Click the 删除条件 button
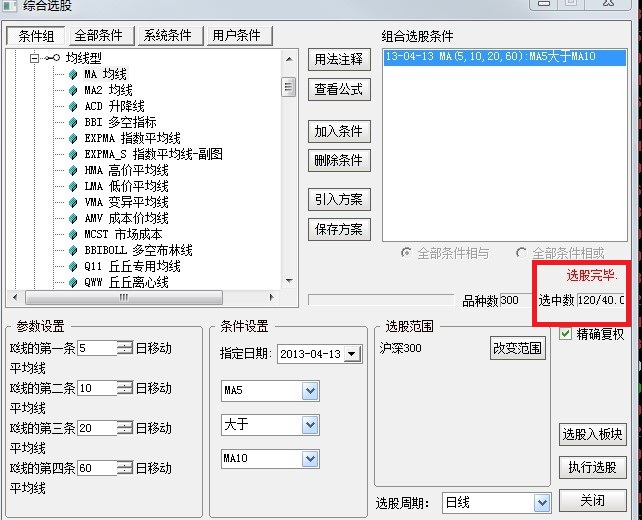642x520 pixels. tap(339, 161)
